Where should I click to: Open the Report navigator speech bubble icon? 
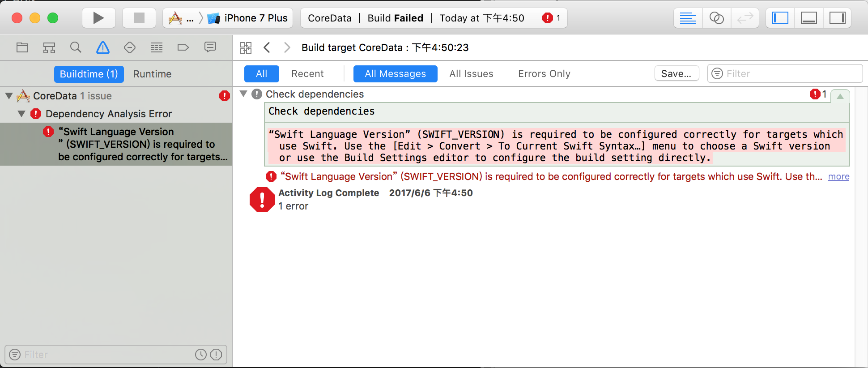tap(210, 47)
